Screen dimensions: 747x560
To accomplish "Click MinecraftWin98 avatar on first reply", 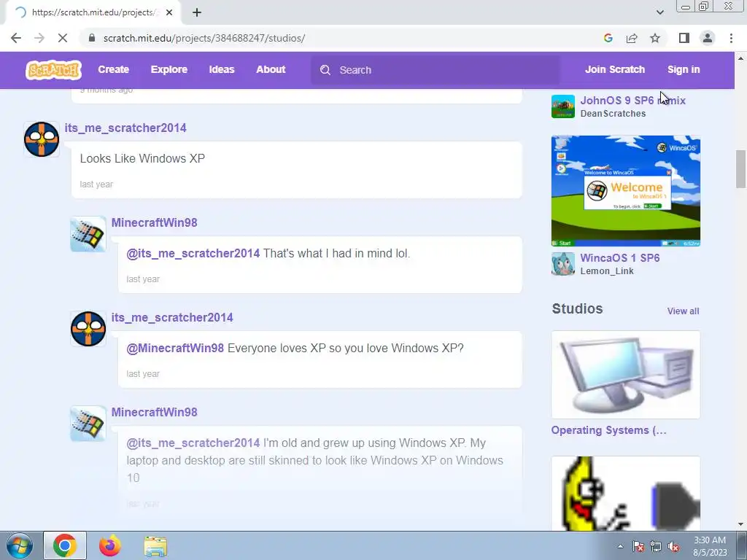I will [x=88, y=234].
